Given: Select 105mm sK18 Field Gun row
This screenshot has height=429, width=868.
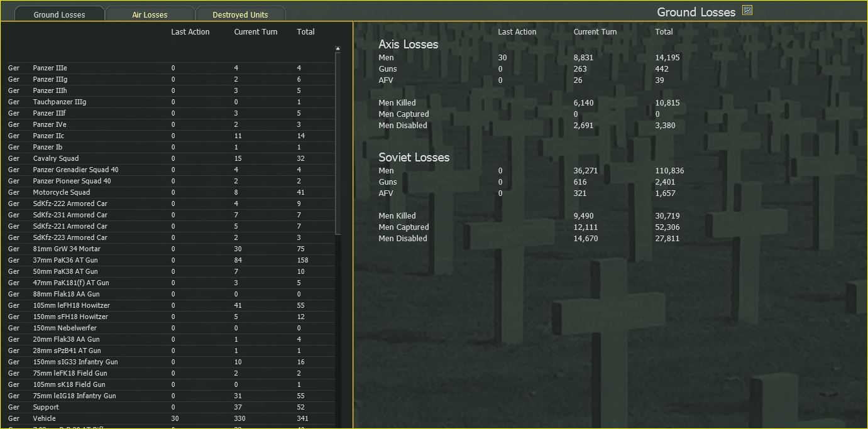Looking at the screenshot, I should pyautogui.click(x=170, y=384).
